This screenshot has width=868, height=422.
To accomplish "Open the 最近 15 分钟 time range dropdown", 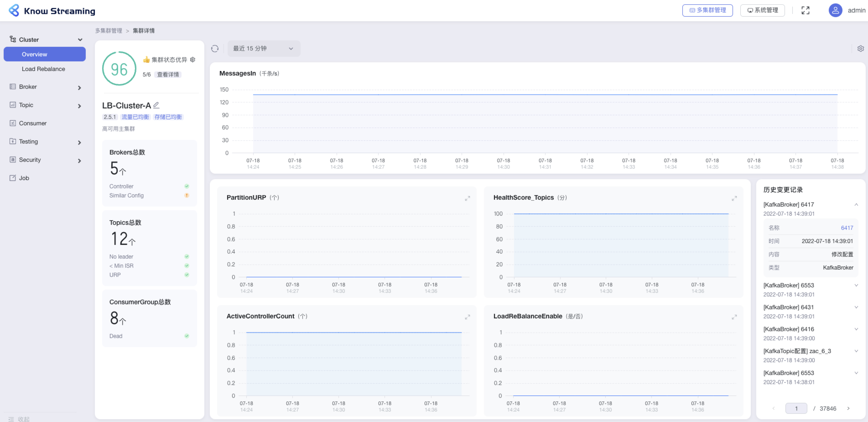I will [263, 49].
